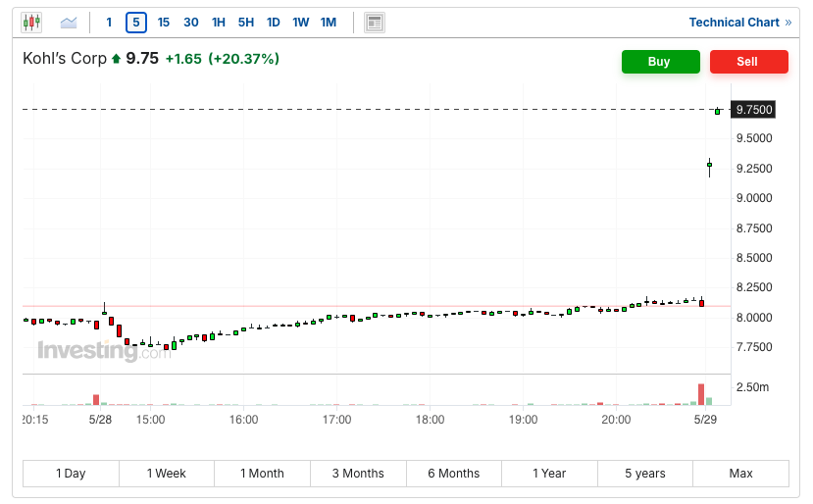Show the 5 years range
Image resolution: width=813 pixels, height=504 pixels.
(645, 474)
